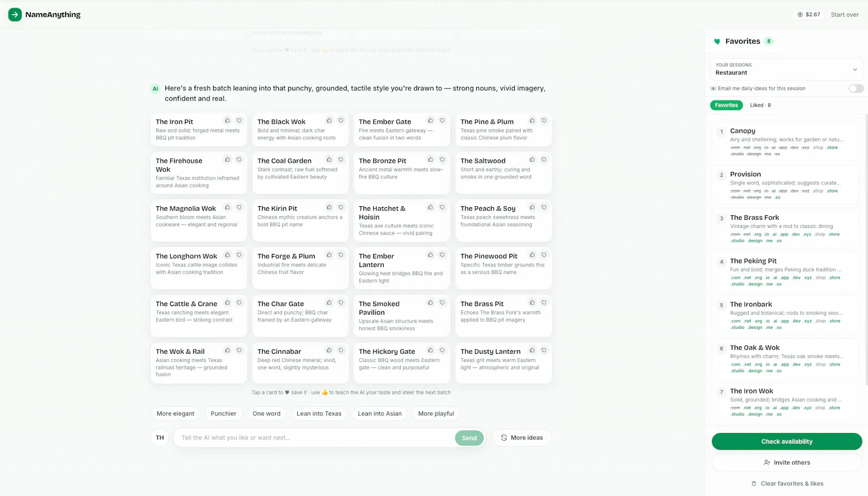Select The Ironbark favorite
This screenshot has height=496, width=868.
point(786,316)
